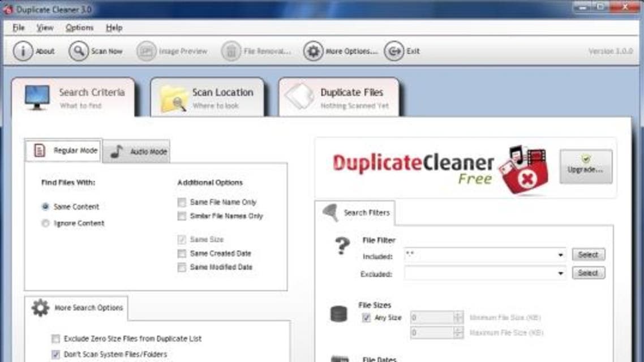Open the Options menu
The image size is (644, 362).
tap(79, 28)
